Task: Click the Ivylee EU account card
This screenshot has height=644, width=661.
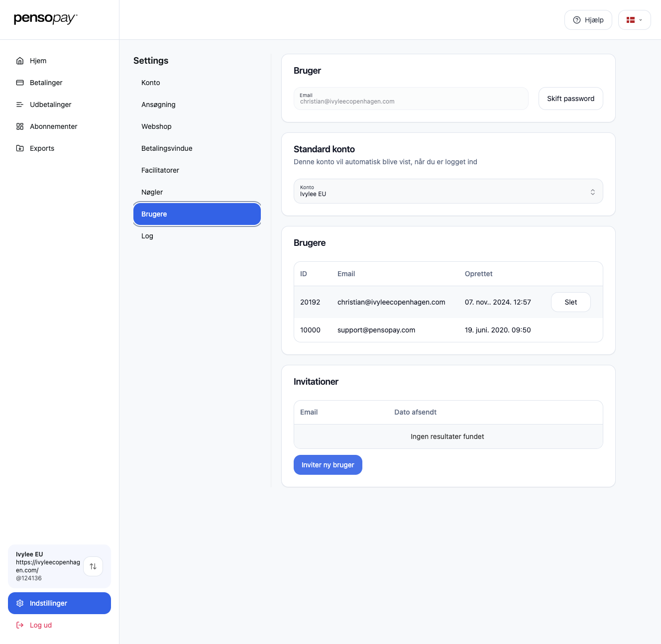Action: click(x=59, y=566)
